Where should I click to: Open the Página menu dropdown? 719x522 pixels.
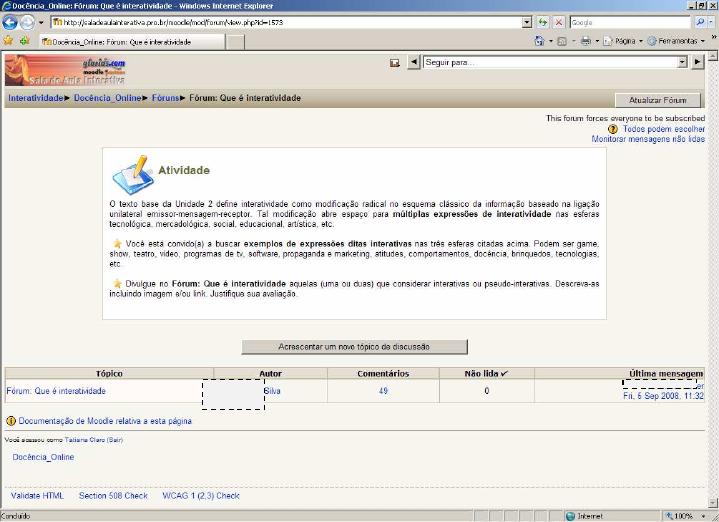625,41
